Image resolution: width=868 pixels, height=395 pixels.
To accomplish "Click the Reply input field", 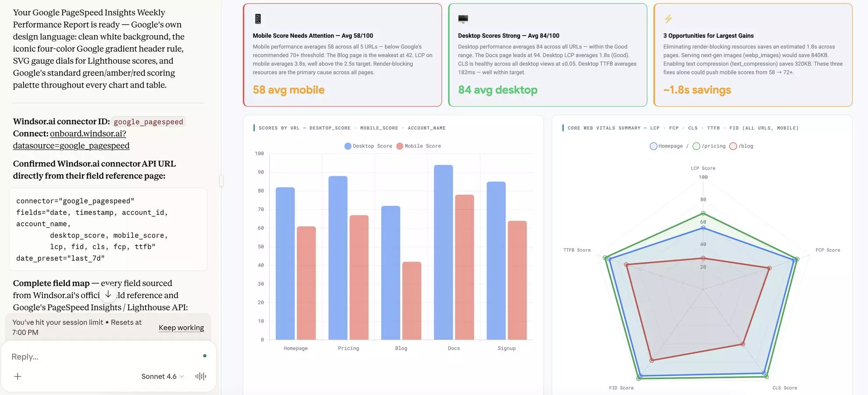I will click(x=66, y=356).
